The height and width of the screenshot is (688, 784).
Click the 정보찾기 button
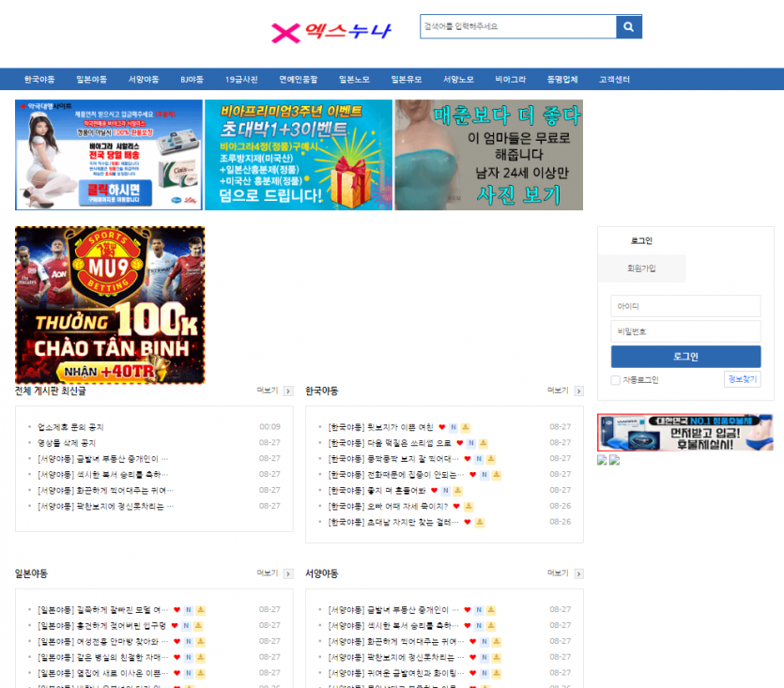tap(742, 379)
